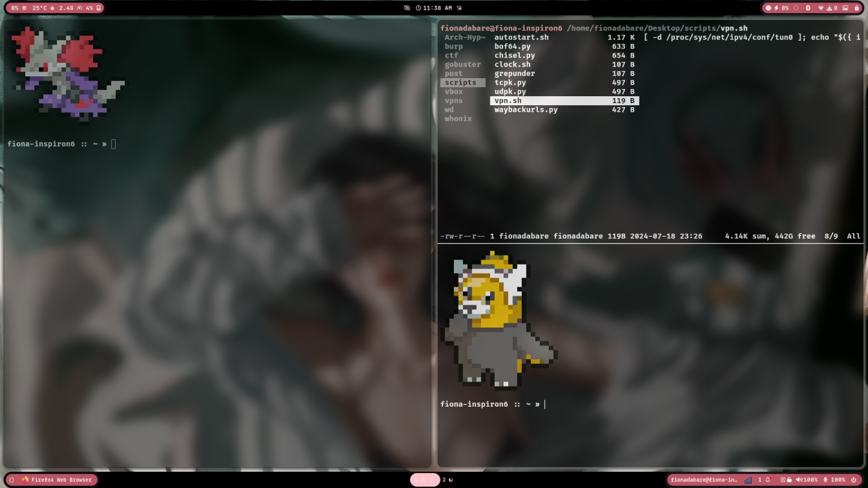Select the Arch-Hyp~ directory in ranger
868x488 pixels.
tap(464, 37)
